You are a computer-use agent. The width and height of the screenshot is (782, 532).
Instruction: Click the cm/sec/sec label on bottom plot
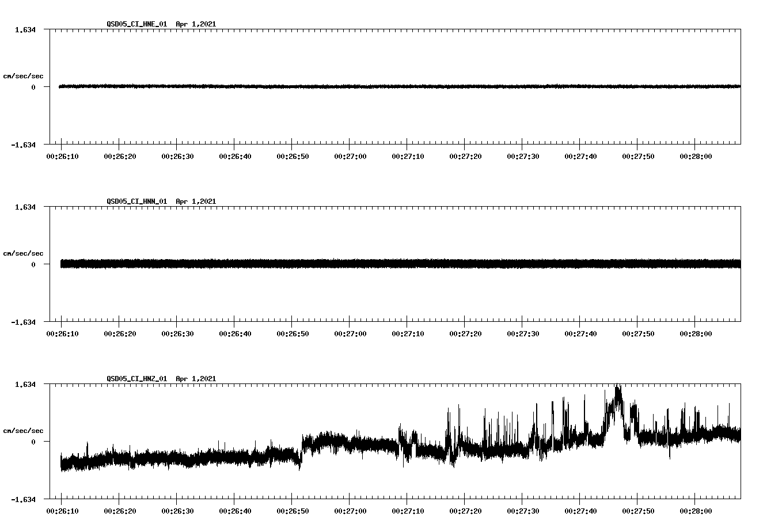(x=23, y=430)
